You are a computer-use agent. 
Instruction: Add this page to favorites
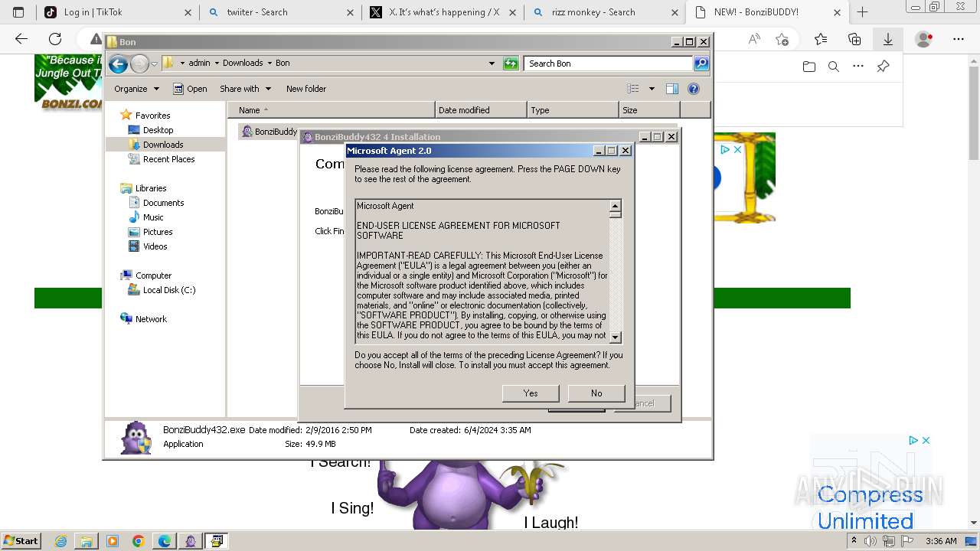tap(782, 39)
